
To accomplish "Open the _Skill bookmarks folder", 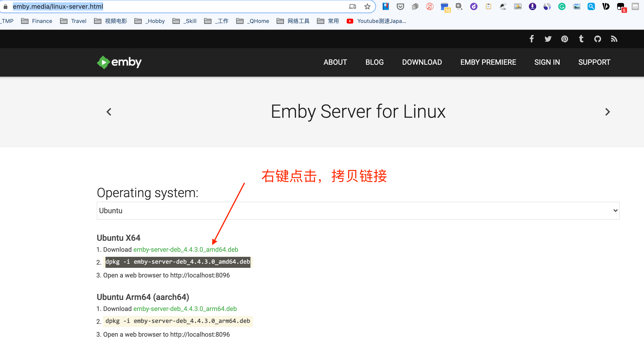I will (184, 21).
